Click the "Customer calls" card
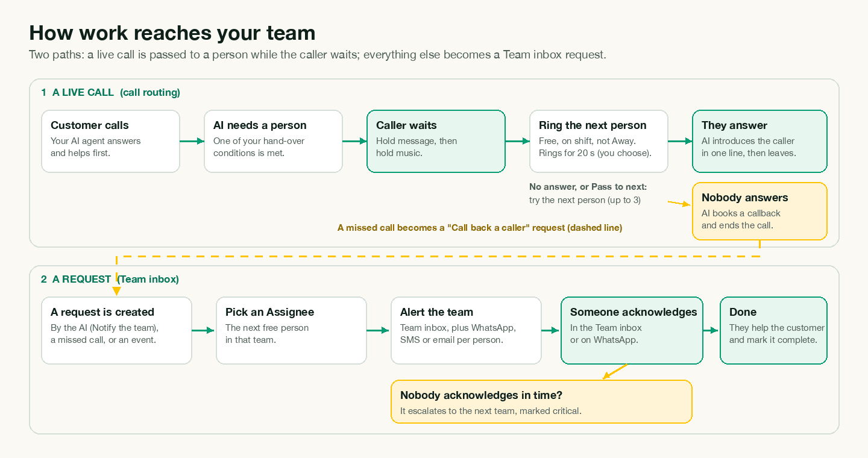This screenshot has width=868, height=458. click(110, 141)
